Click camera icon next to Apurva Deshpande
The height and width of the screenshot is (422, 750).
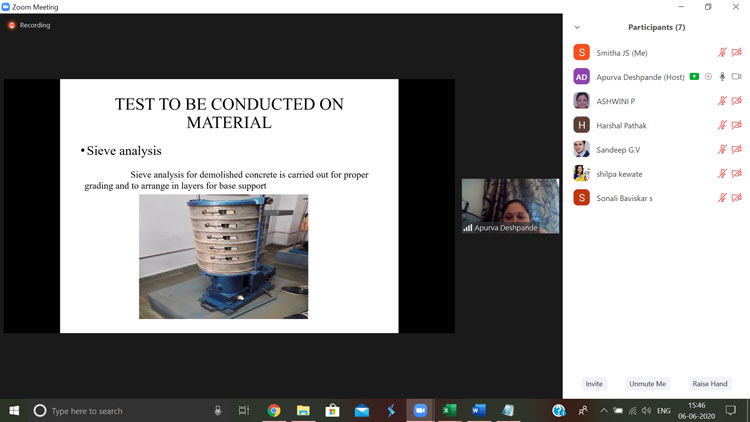pos(737,77)
